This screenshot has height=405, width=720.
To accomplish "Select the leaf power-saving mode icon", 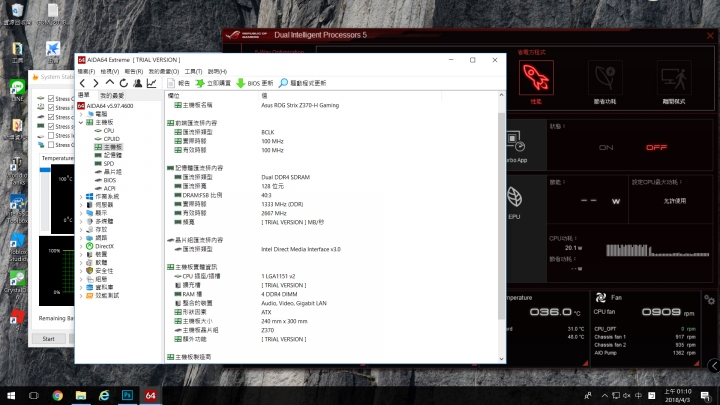I will click(605, 78).
